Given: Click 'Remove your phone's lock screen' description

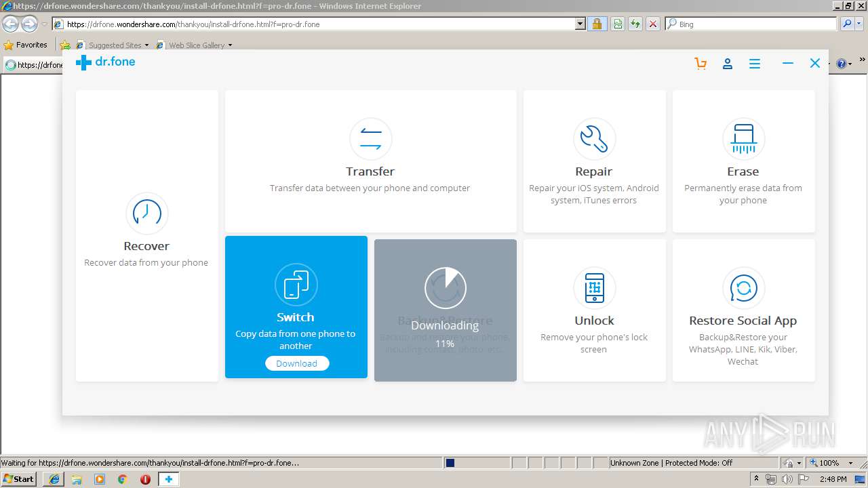Looking at the screenshot, I should point(594,343).
